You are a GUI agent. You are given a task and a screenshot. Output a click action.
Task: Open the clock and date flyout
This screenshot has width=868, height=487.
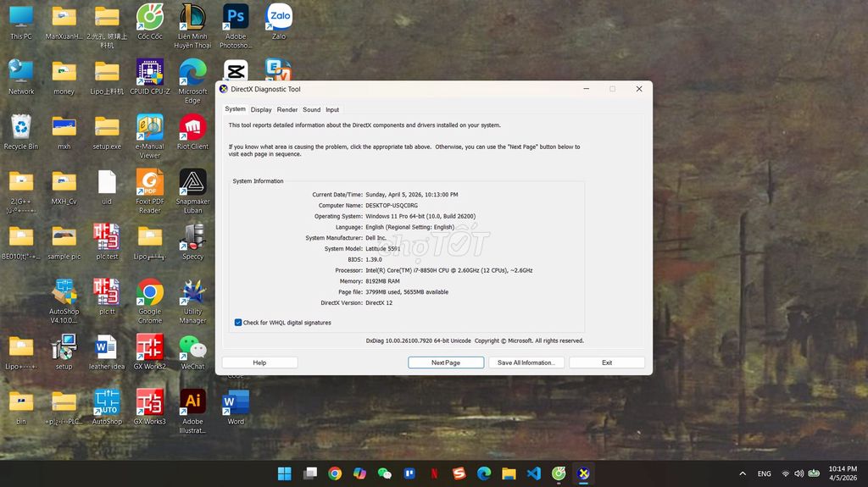coord(842,473)
